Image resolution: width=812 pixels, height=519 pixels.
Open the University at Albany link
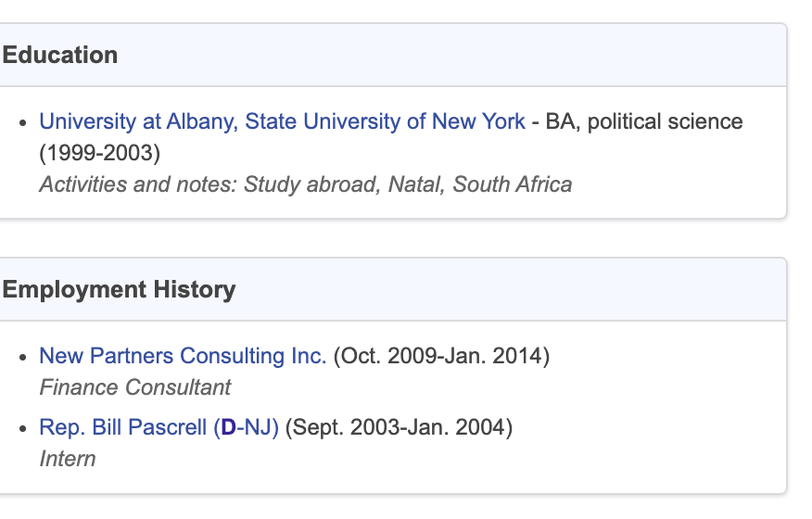[282, 121]
